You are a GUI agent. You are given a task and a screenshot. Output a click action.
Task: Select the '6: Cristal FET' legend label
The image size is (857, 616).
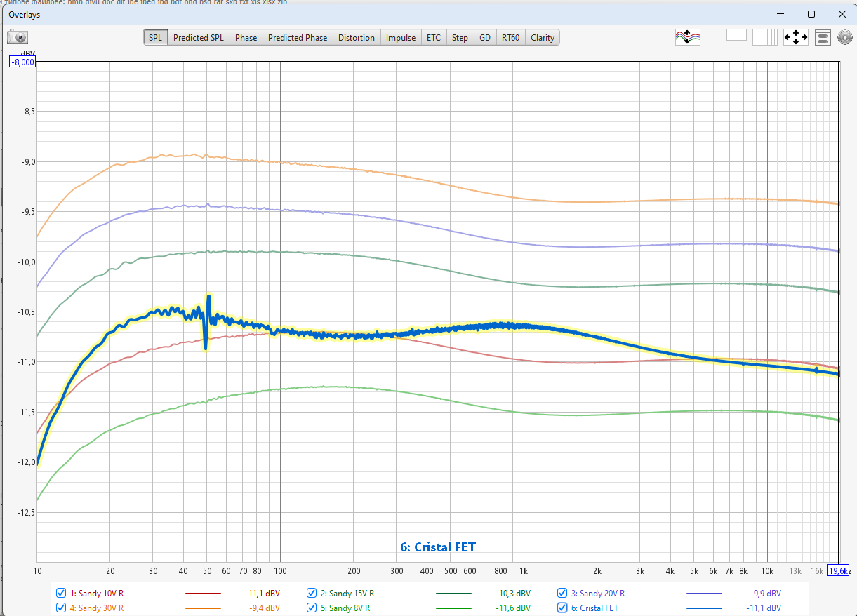point(594,608)
